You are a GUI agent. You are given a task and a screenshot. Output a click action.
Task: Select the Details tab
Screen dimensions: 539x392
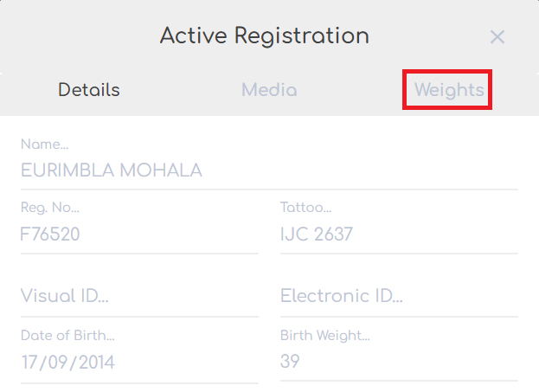89,90
